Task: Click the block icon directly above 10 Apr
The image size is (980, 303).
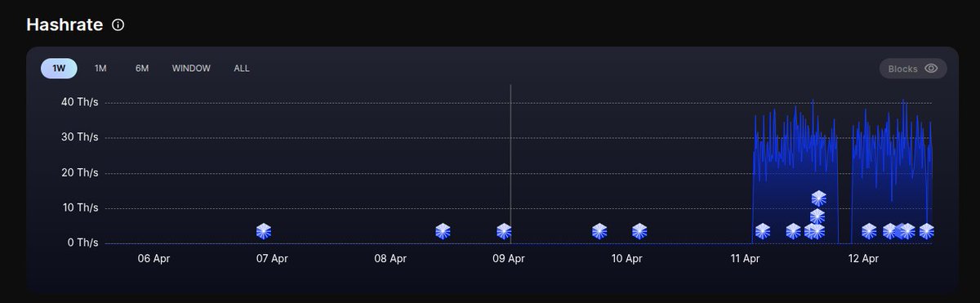Action: tap(639, 231)
